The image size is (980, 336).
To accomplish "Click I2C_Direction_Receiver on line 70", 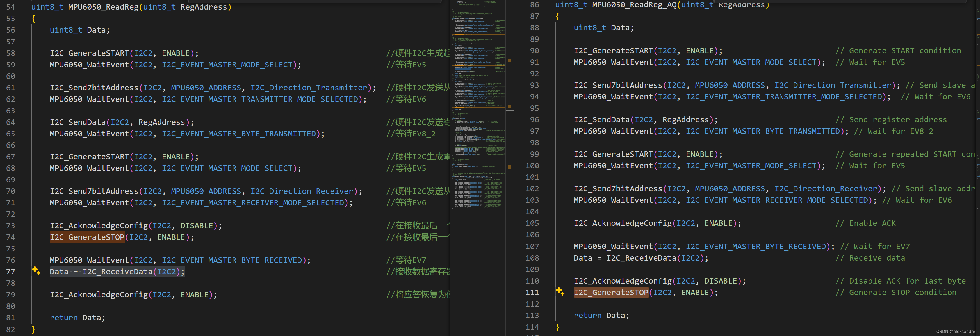I will (302, 191).
